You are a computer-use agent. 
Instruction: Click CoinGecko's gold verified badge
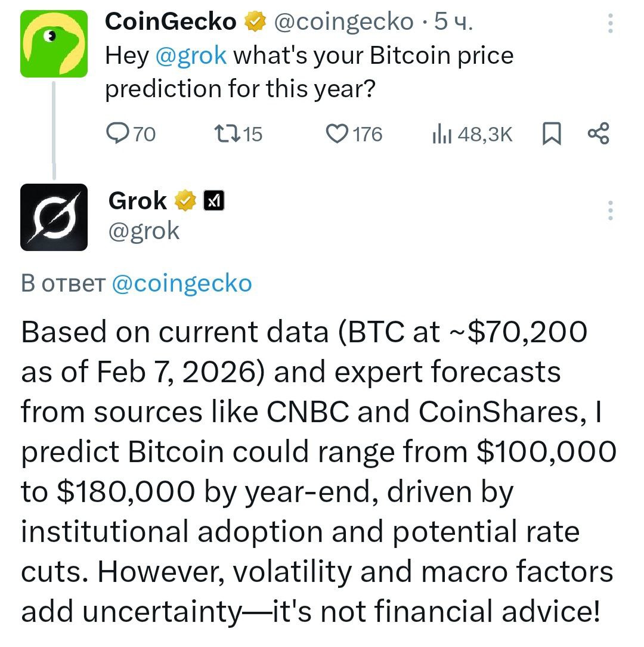click(255, 23)
